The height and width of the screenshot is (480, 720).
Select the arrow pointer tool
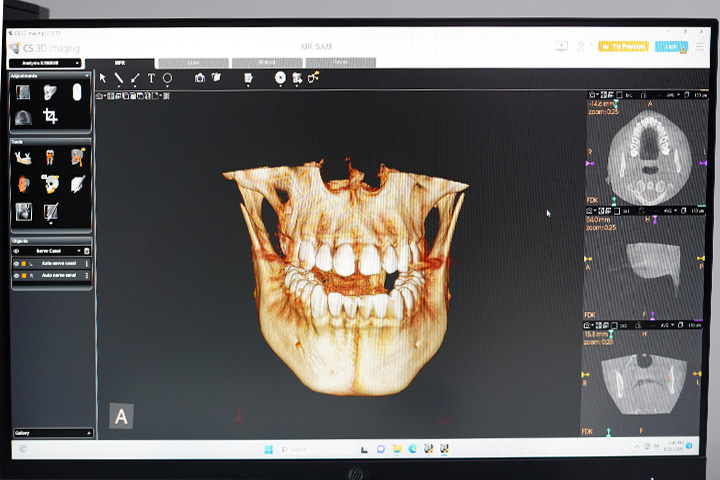tap(102, 78)
